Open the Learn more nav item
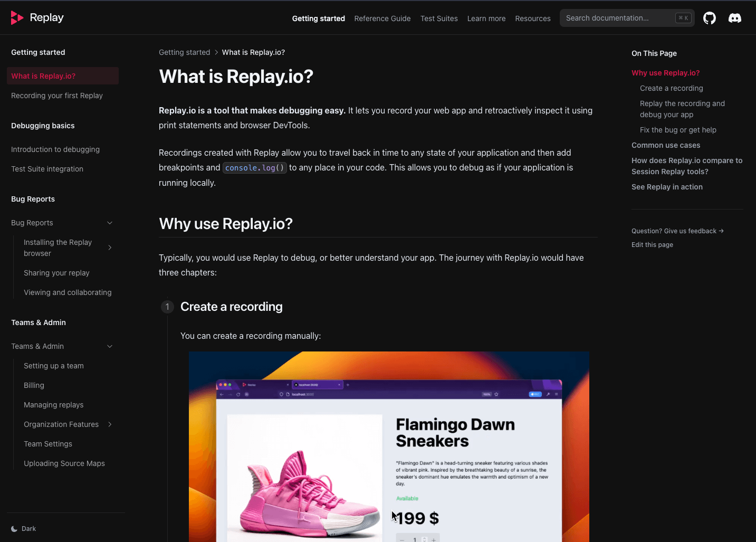The image size is (756, 542). click(486, 18)
